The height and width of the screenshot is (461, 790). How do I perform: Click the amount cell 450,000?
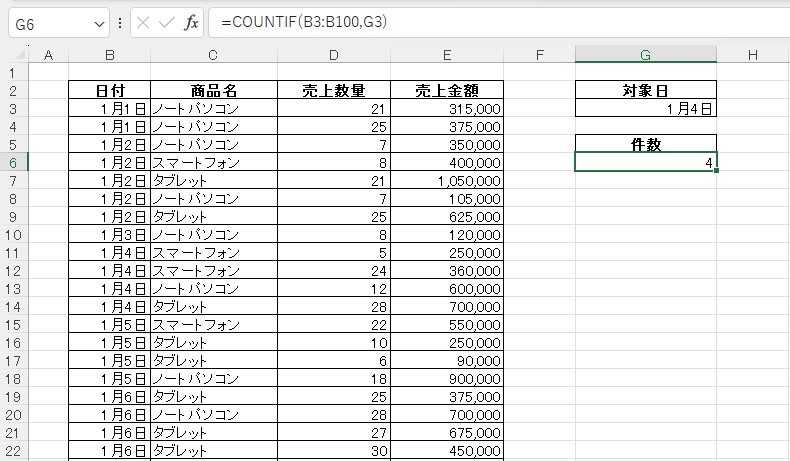point(447,451)
